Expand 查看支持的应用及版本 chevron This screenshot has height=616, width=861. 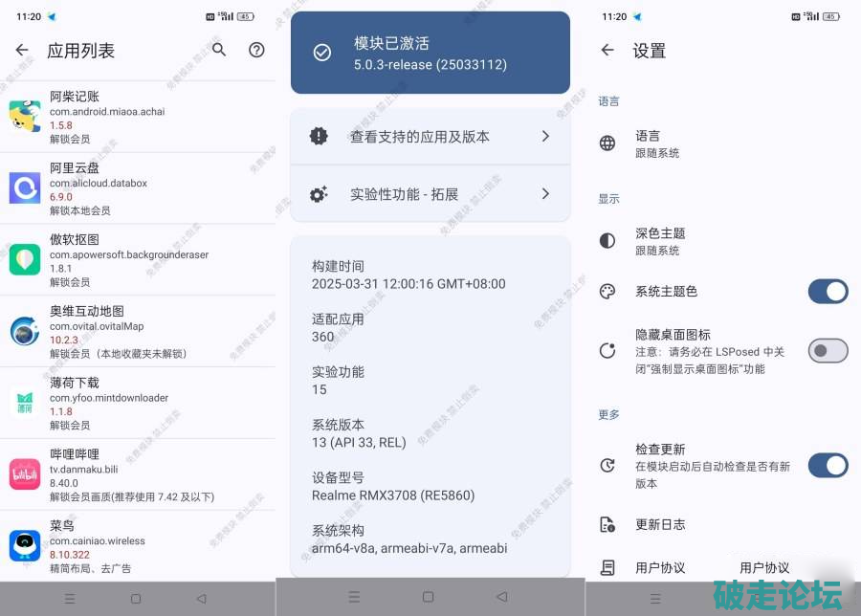tap(545, 137)
